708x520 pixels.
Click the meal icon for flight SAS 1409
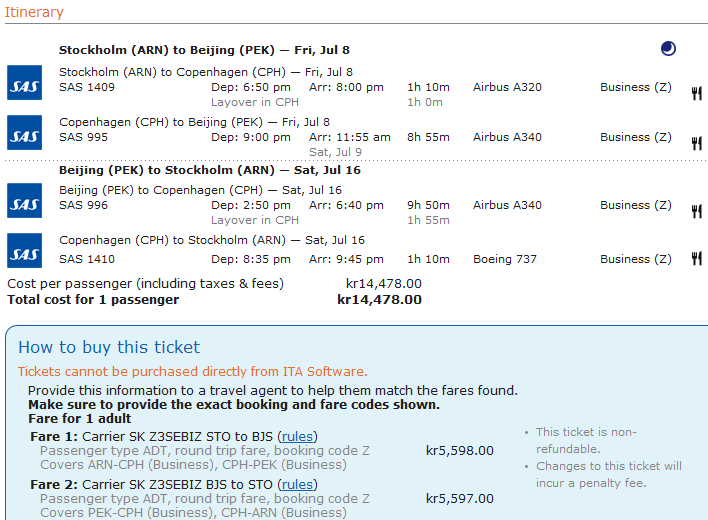click(x=696, y=93)
